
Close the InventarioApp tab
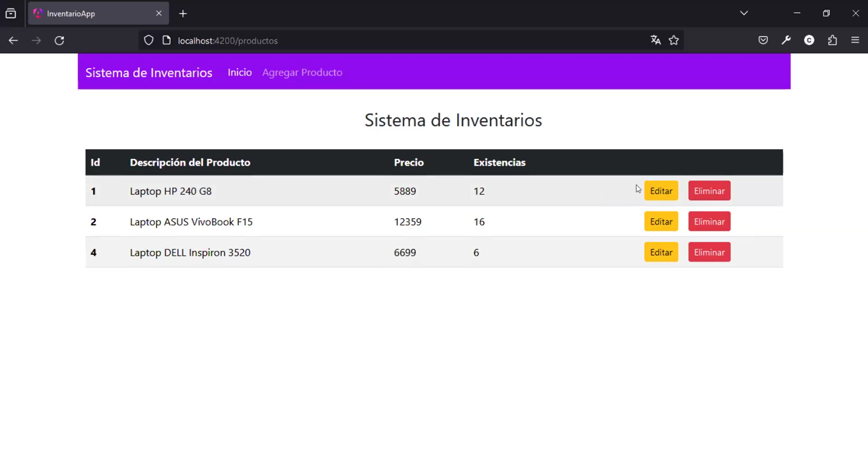[x=159, y=14]
